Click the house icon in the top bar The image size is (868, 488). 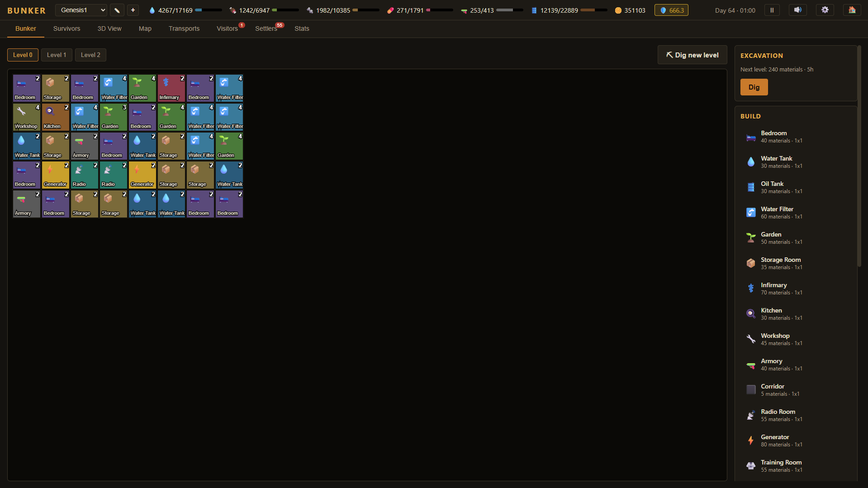click(x=852, y=10)
